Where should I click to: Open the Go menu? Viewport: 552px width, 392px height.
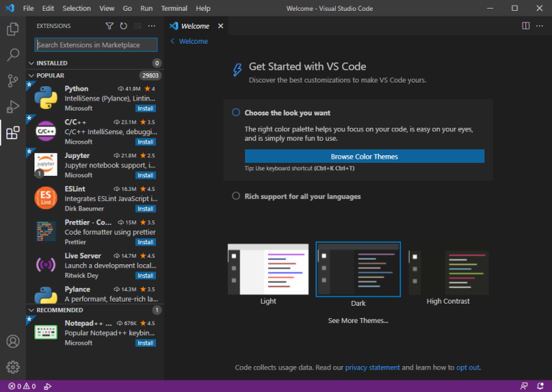pos(127,8)
